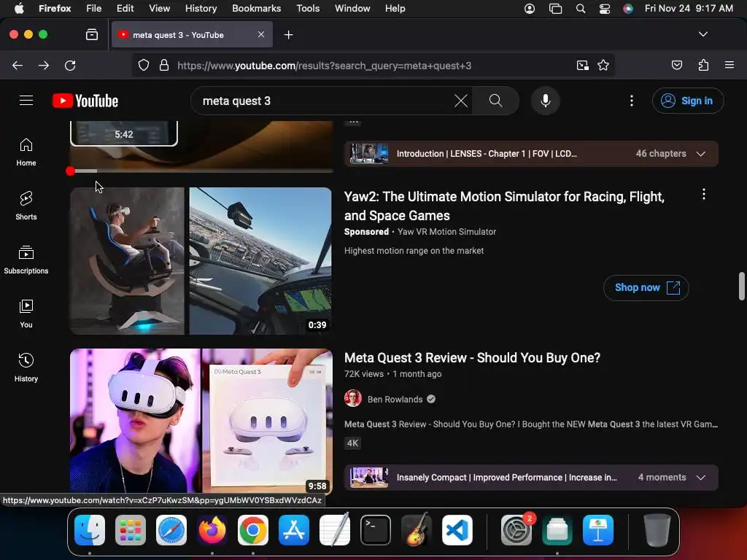Bookmark this page with star icon
The image size is (747, 560).
(x=603, y=65)
